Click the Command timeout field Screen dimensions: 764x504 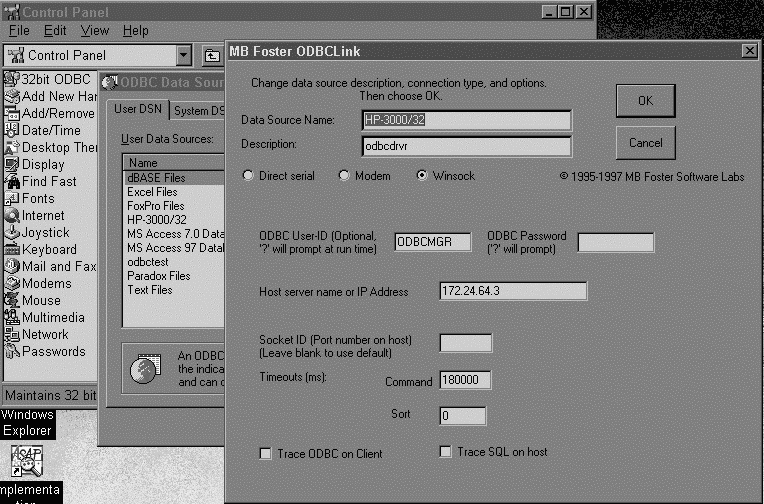pos(465,380)
